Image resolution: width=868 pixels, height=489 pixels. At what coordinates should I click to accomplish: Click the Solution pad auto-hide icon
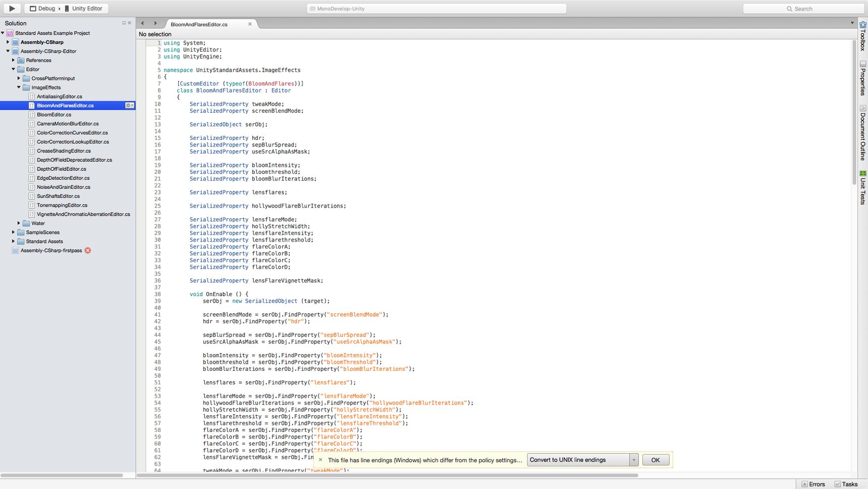point(124,23)
